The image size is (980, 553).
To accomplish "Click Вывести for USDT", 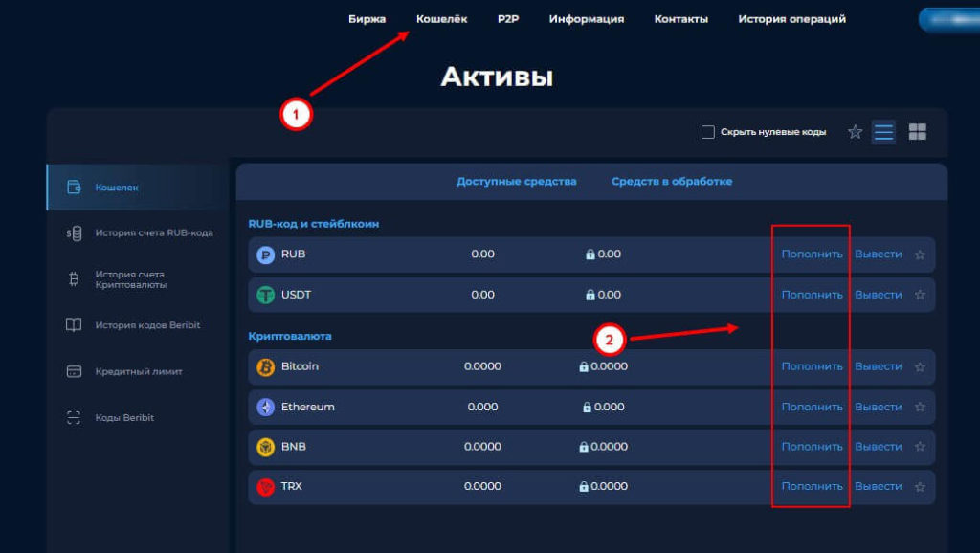I will [878, 295].
